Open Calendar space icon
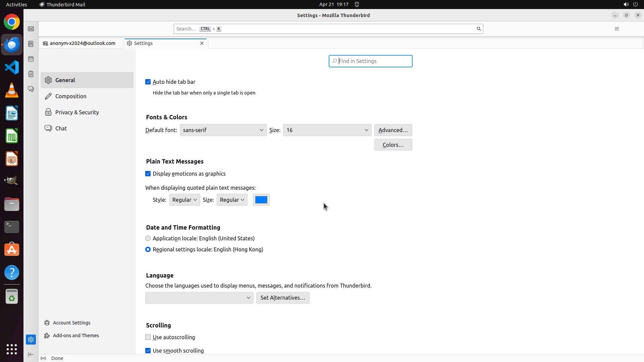644x362 pixels. (31, 59)
